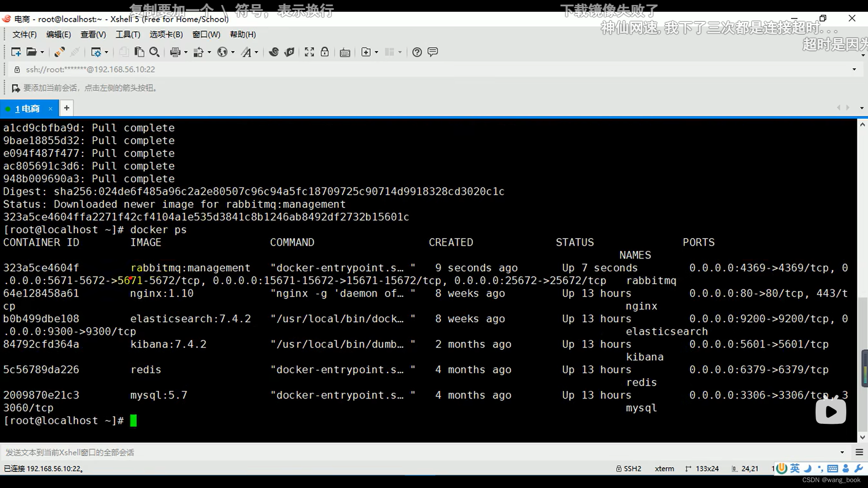This screenshot has height=488, width=868.
Task: Click container ID 323a5ce4604f
Action: click(41, 268)
